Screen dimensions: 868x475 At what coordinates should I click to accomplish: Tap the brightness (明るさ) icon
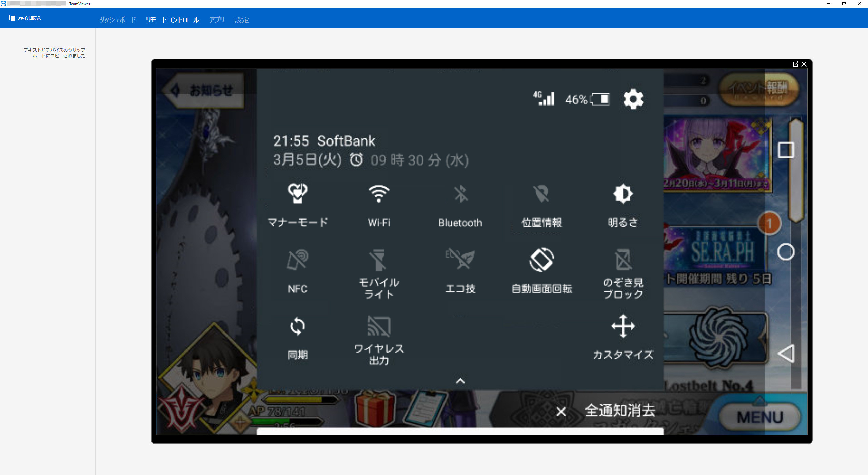623,194
